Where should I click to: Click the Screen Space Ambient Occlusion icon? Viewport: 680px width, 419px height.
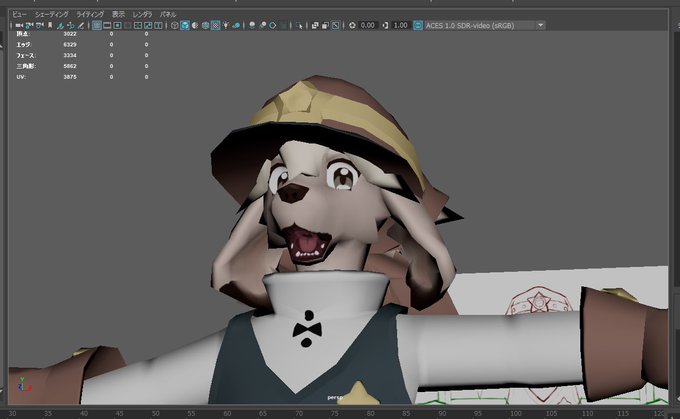pyautogui.click(x=252, y=26)
